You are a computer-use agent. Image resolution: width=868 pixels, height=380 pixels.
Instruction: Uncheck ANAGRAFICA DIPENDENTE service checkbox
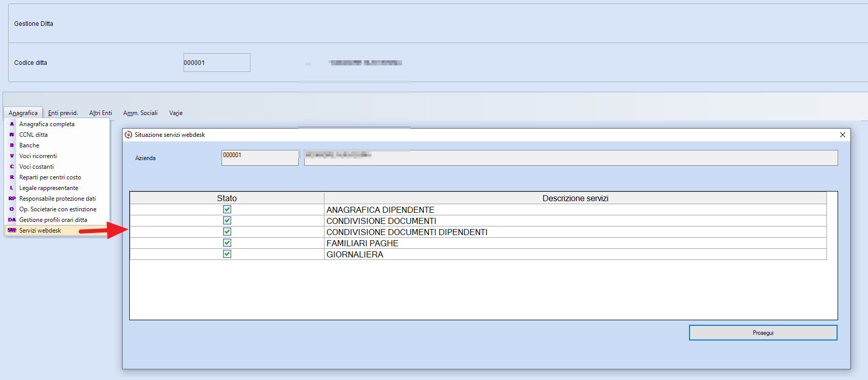tap(227, 209)
